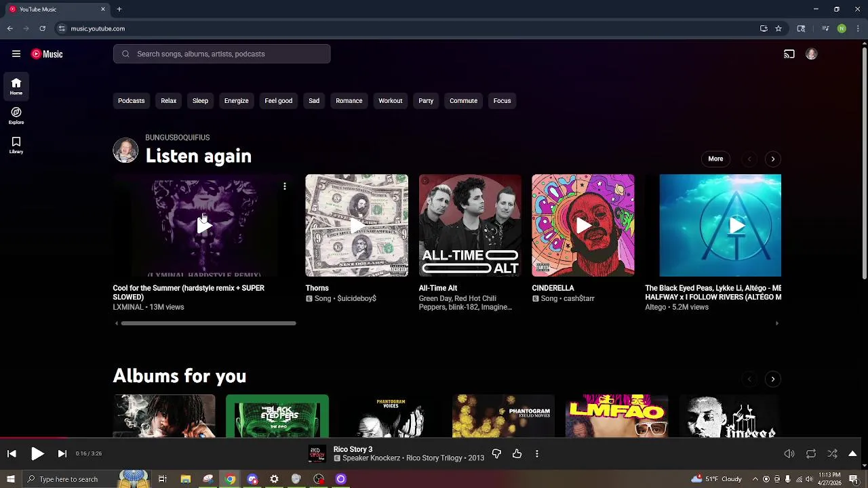Image resolution: width=868 pixels, height=488 pixels.
Task: Open action menu on Cool for the Summer card
Action: 285,186
